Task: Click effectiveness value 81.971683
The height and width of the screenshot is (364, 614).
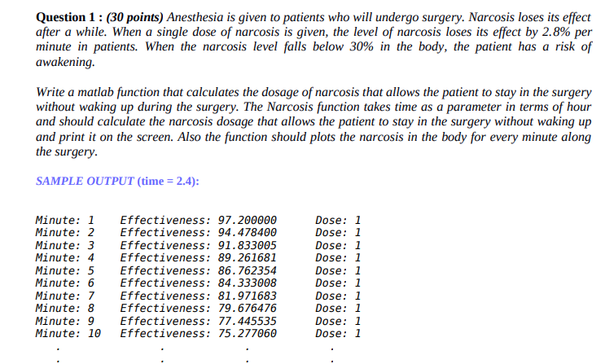Action: coord(247,296)
